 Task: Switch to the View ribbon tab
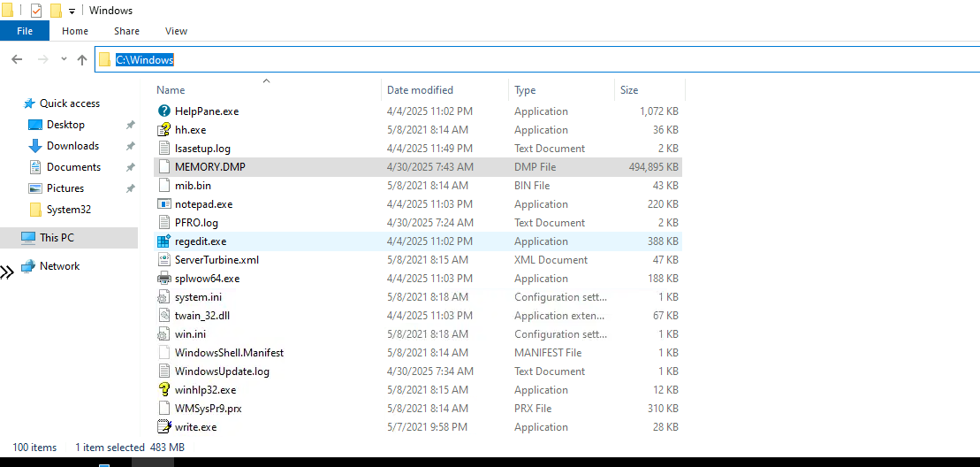pyautogui.click(x=176, y=31)
